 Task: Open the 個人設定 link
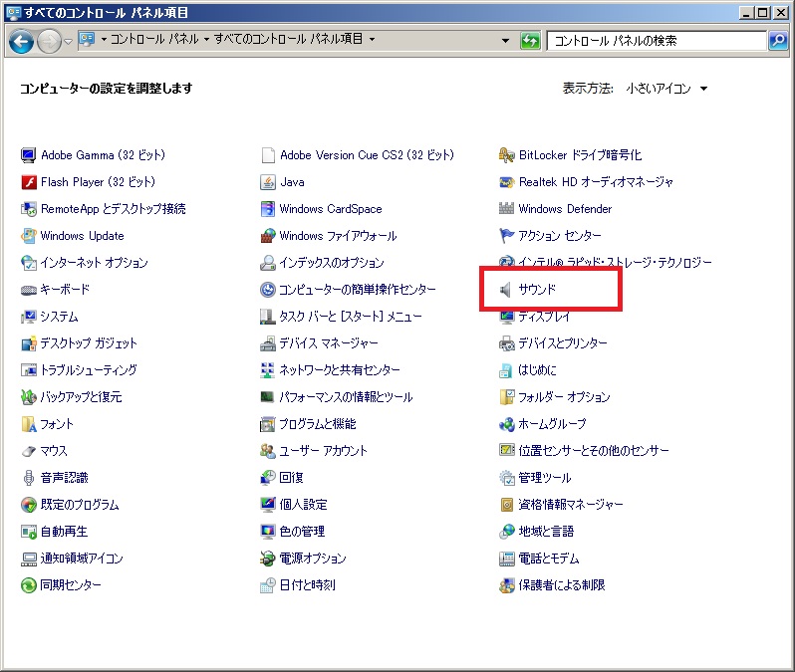(x=303, y=505)
